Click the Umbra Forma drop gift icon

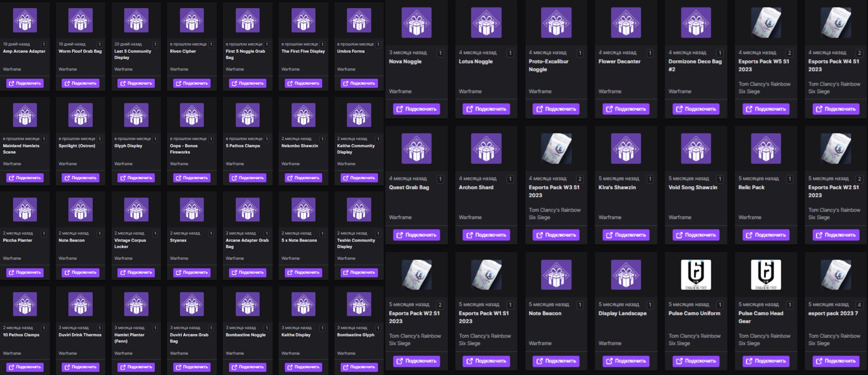coord(359,21)
